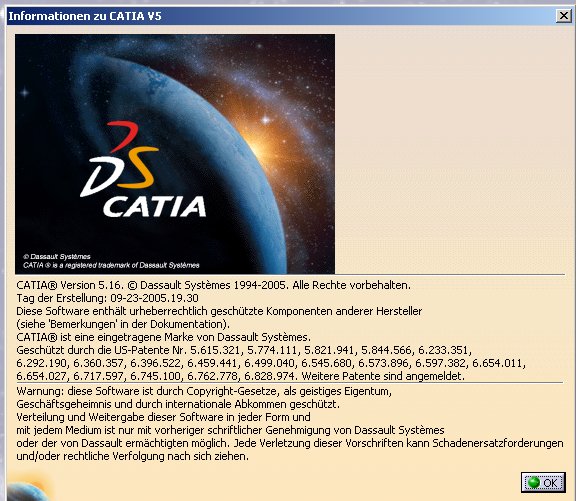Click the rechtliche Verfolgung closing line
576x501 pixels.
133,456
